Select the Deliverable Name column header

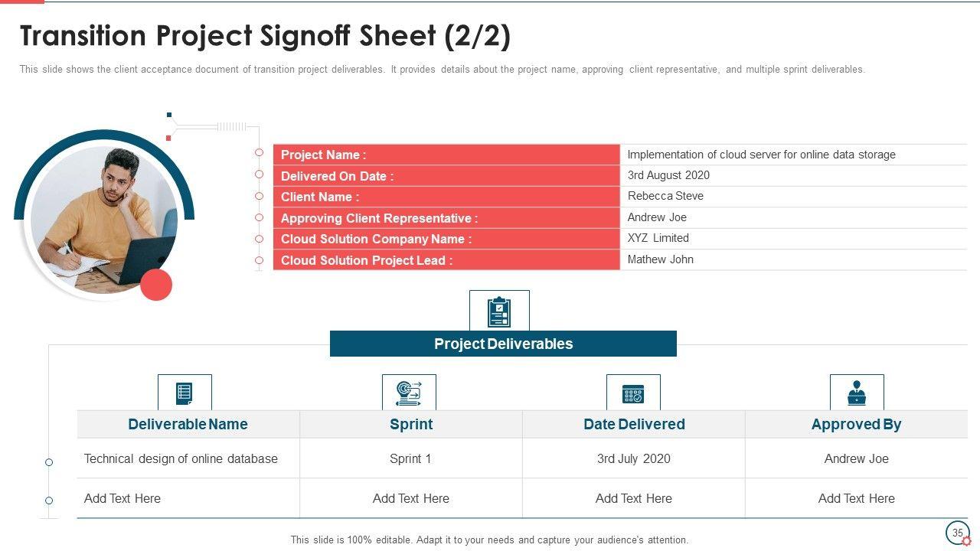point(188,424)
